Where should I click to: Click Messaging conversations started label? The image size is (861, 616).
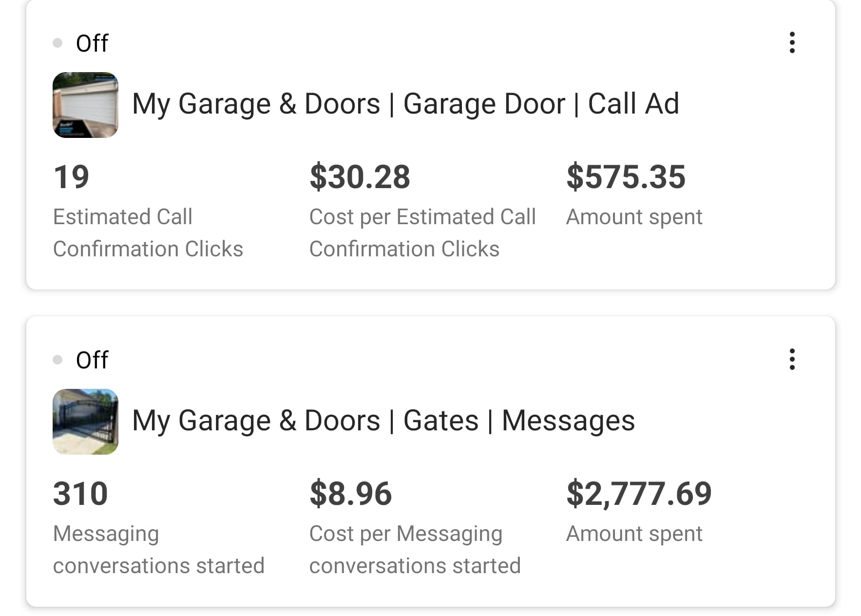(x=158, y=549)
